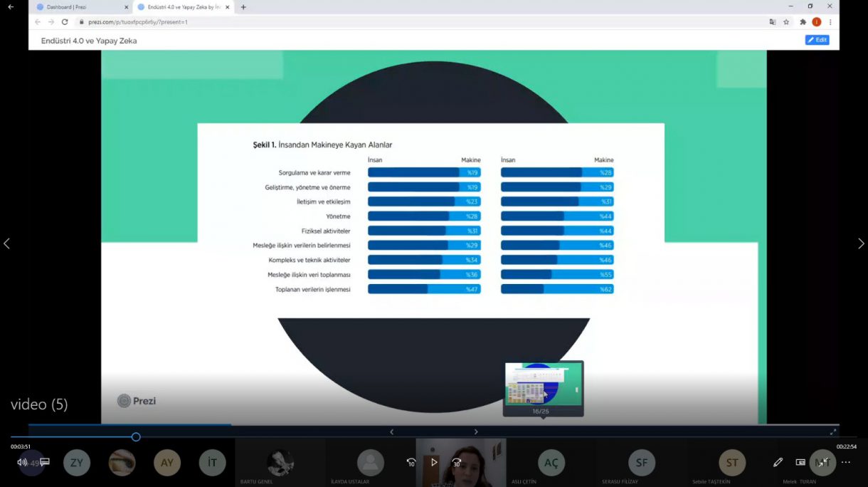The width and height of the screenshot is (868, 487).
Task: Select BARTU GENEL participant tile
Action: [280, 463]
